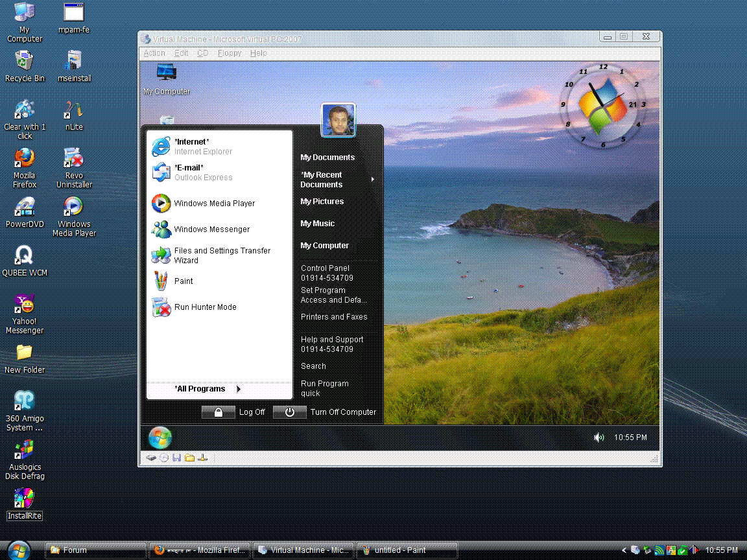Click the guest Vista-style Start orb
747x560 pixels.
coord(160,437)
